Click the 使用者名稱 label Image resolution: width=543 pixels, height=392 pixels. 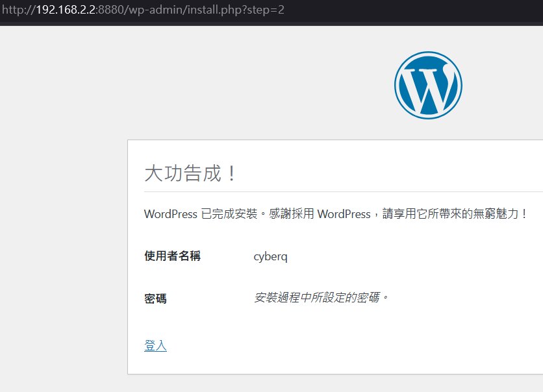click(x=173, y=256)
